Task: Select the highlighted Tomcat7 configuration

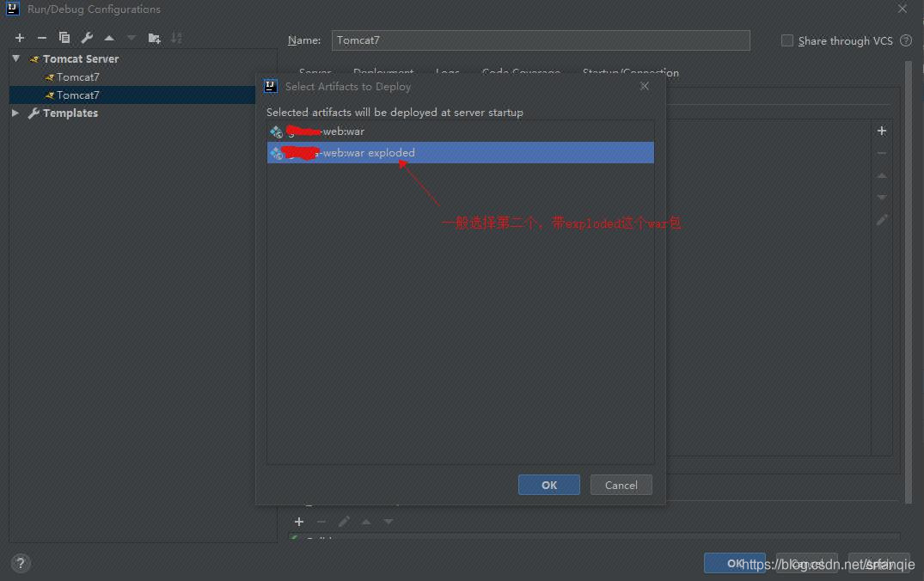Action: (x=77, y=95)
